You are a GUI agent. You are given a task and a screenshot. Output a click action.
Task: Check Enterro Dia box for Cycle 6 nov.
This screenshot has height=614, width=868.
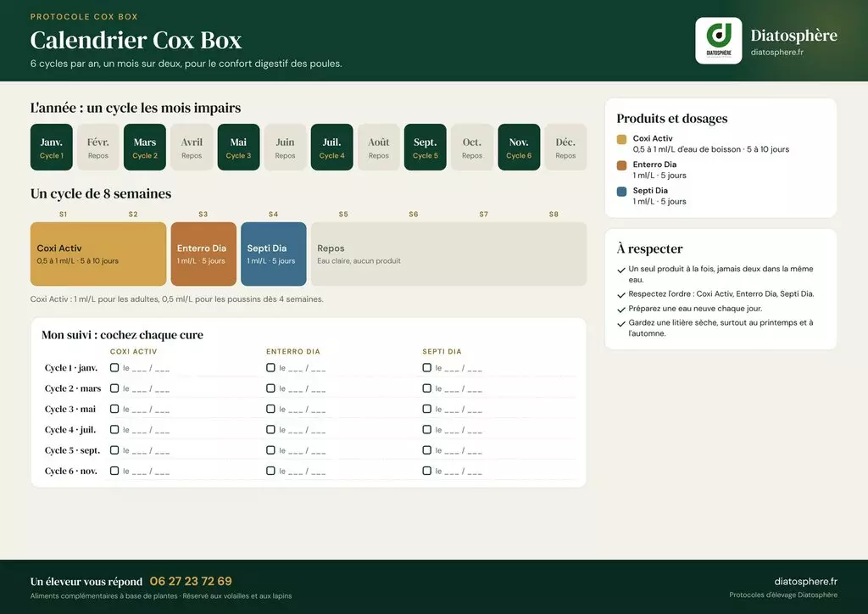click(x=270, y=471)
